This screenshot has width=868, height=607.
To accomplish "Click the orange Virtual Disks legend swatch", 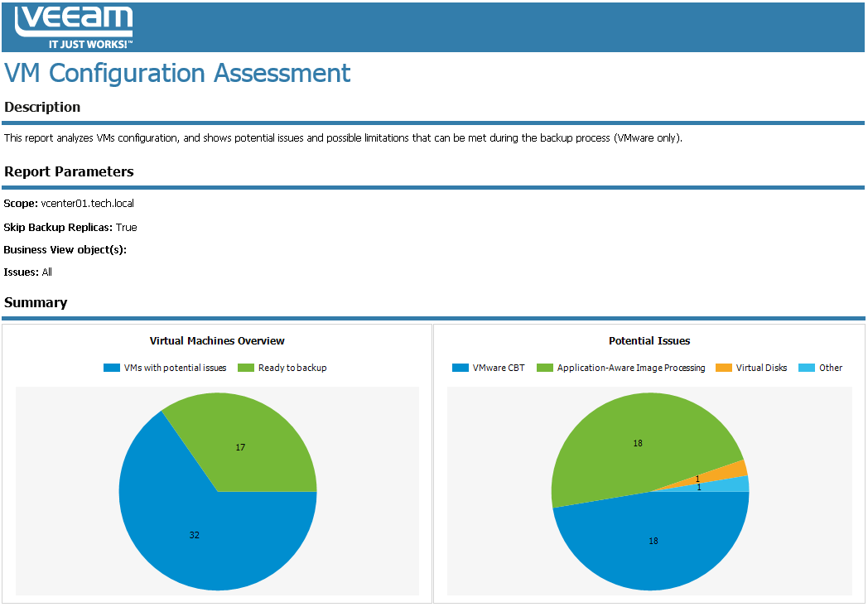I will click(x=723, y=368).
